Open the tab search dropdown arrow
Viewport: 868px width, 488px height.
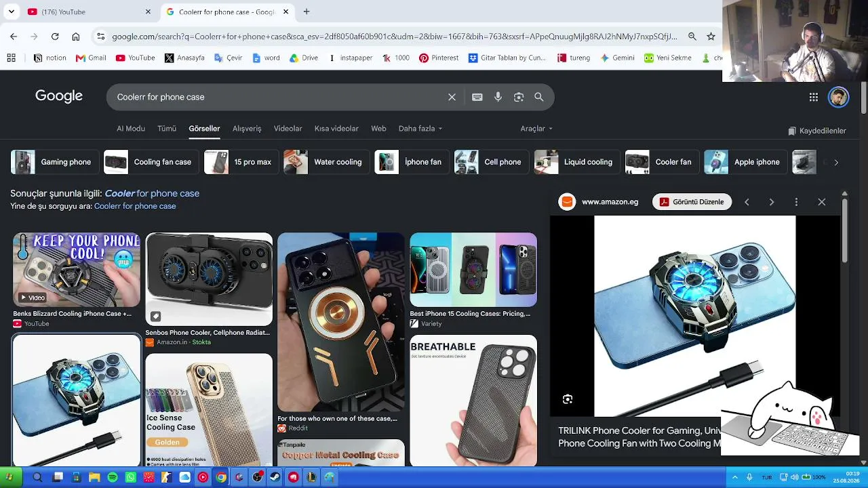point(12,12)
